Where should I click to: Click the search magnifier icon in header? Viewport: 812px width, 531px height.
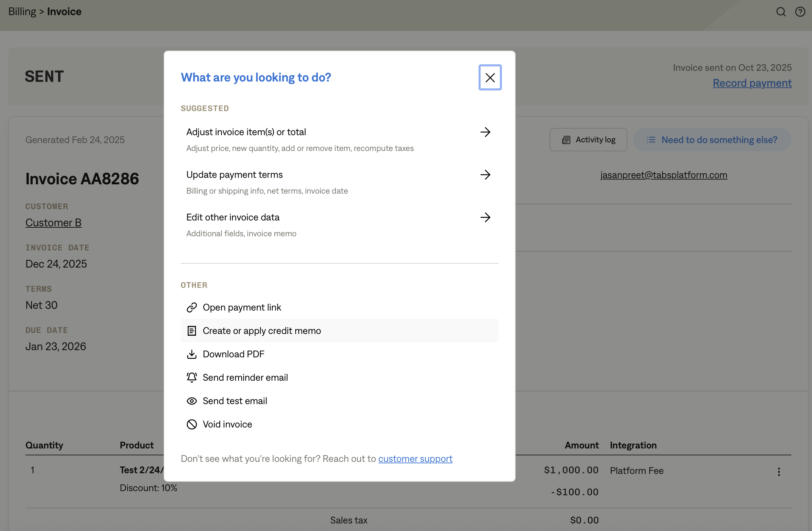click(781, 12)
